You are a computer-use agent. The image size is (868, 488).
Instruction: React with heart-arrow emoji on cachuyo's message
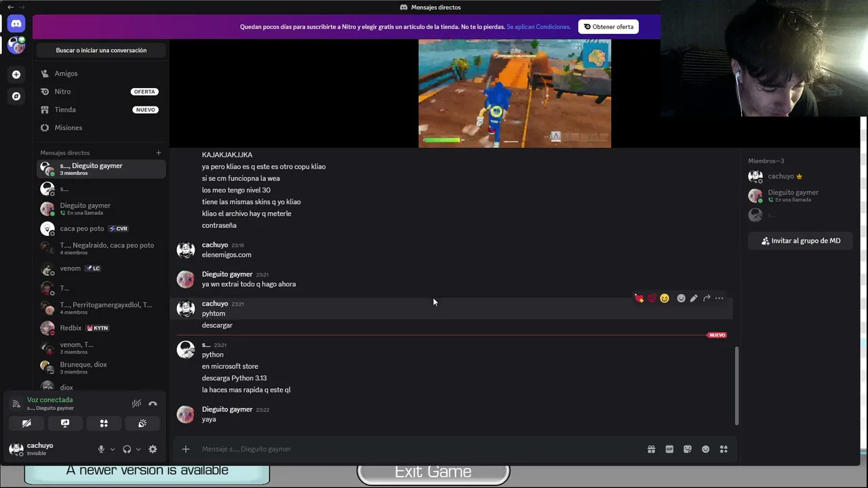tap(639, 298)
